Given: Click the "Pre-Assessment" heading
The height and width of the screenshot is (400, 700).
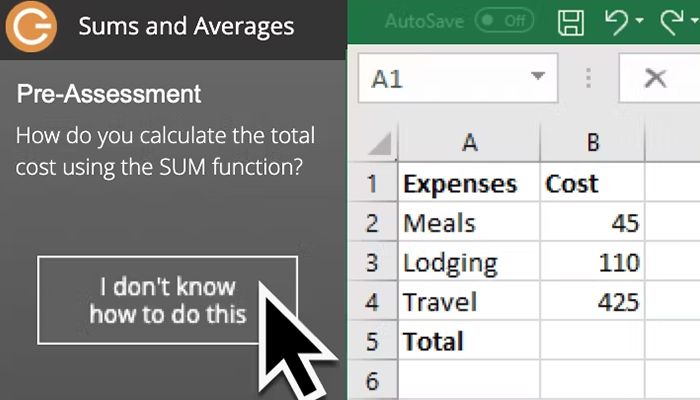Looking at the screenshot, I should (109, 94).
